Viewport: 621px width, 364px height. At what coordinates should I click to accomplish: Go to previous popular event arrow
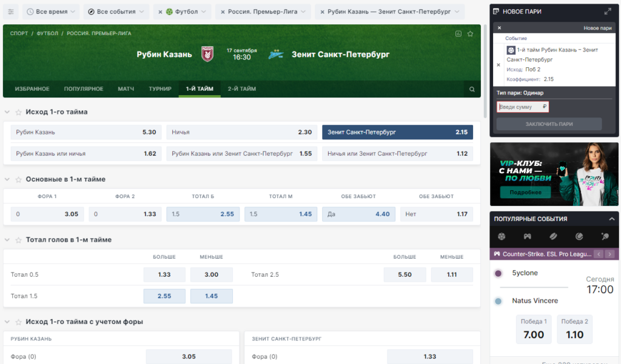(x=599, y=254)
